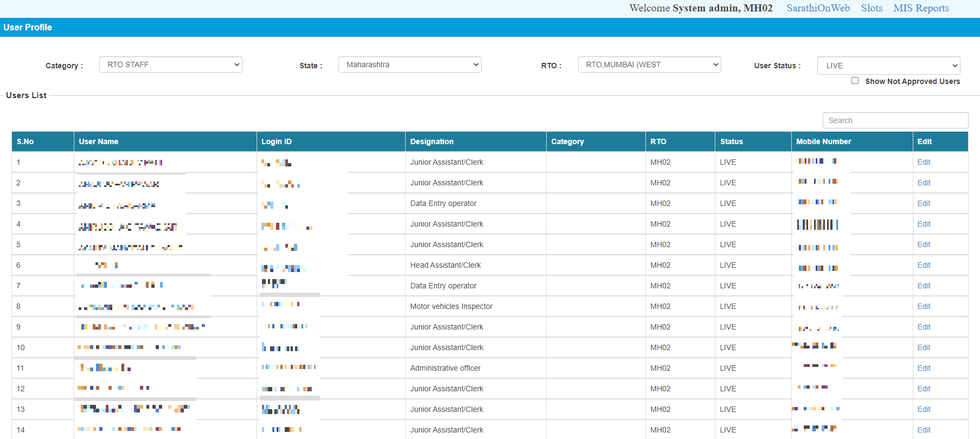
Task: Open MIS Reports menu
Action: point(921,8)
